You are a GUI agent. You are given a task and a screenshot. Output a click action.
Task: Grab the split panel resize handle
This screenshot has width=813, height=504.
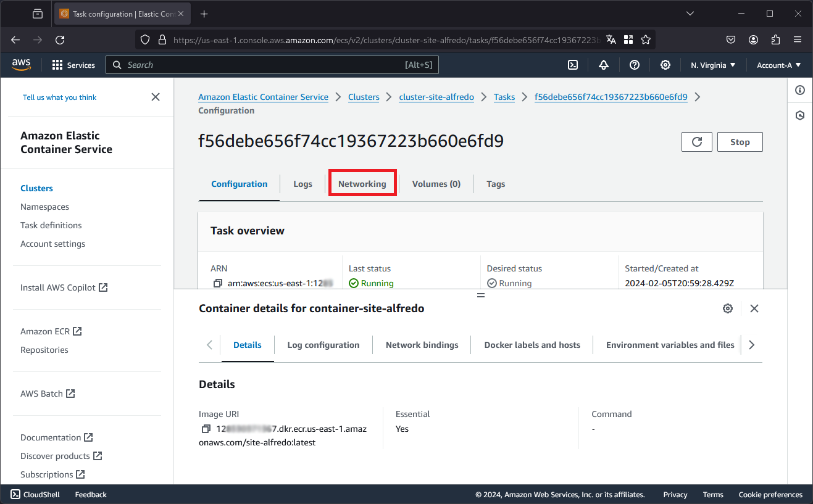(x=481, y=295)
